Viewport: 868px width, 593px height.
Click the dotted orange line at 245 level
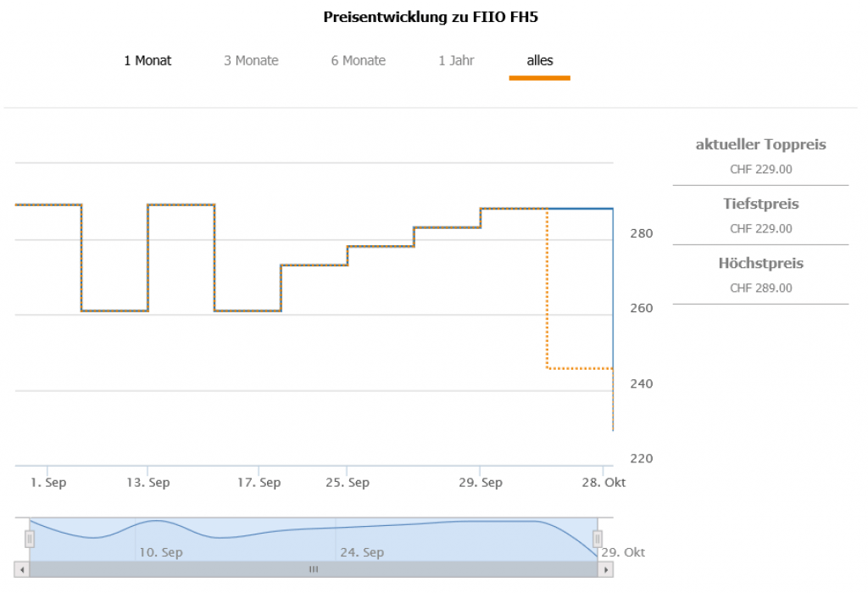[580, 368]
